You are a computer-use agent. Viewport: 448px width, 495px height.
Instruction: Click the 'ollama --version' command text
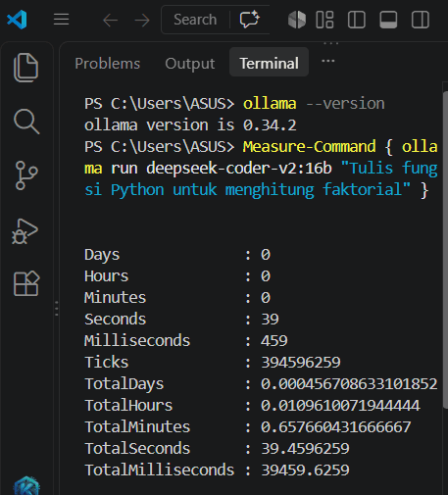[x=314, y=104]
